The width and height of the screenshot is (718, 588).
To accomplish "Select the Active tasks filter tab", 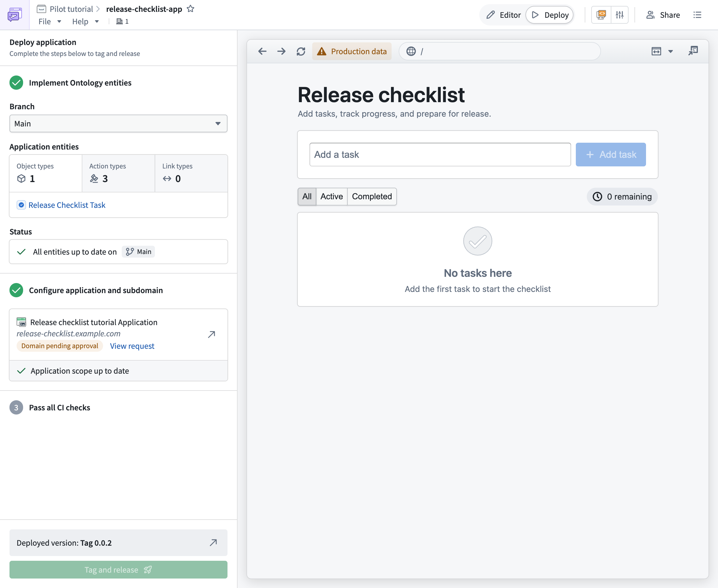I will click(x=332, y=197).
